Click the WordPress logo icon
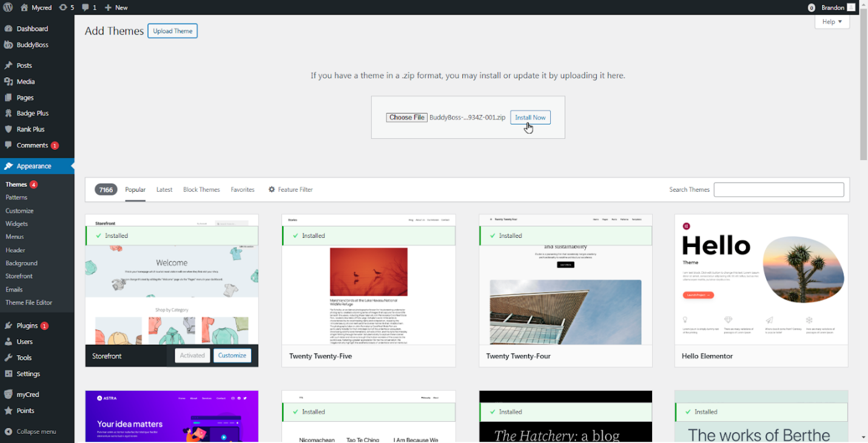Screen dimensions: 868x443 click(8, 7)
